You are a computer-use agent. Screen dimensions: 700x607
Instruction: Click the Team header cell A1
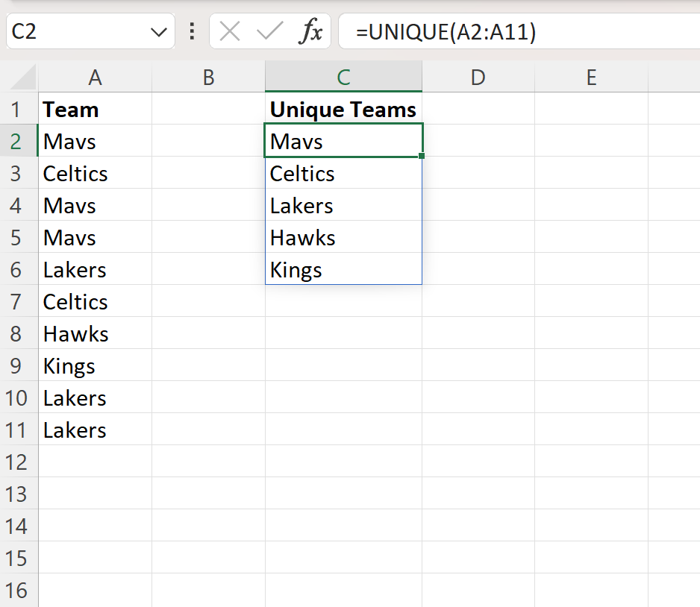click(x=95, y=110)
